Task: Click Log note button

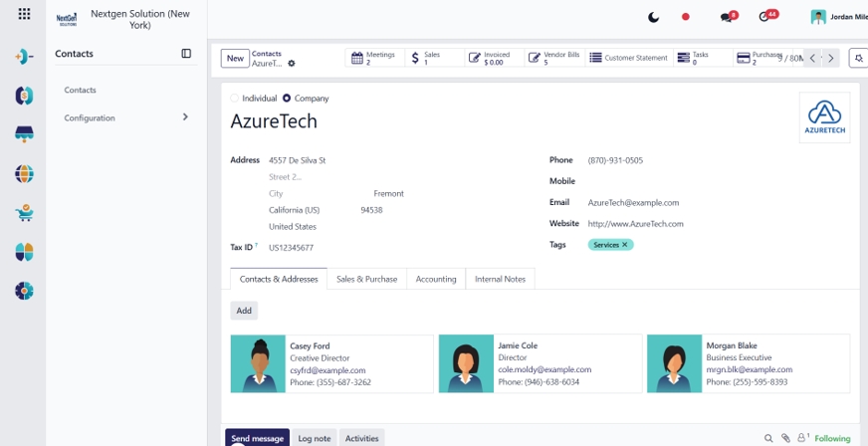Action: pos(315,438)
